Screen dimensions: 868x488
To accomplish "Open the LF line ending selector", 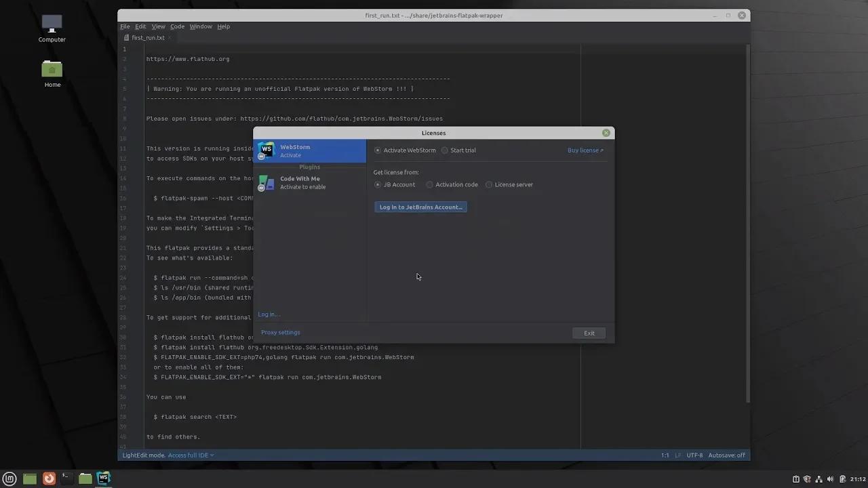I will pos(677,455).
